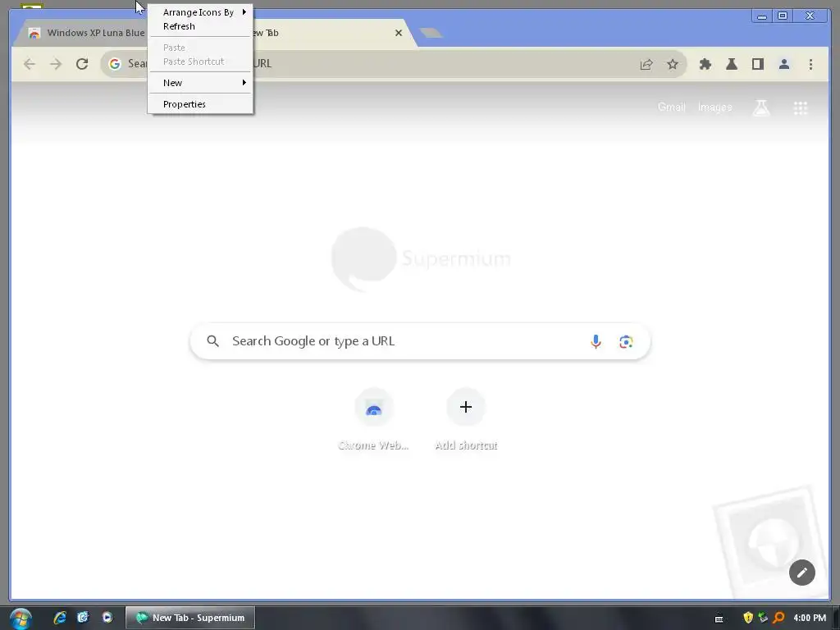Image resolution: width=840 pixels, height=630 pixels.
Task: Share this page via the share icon
Action: (646, 64)
